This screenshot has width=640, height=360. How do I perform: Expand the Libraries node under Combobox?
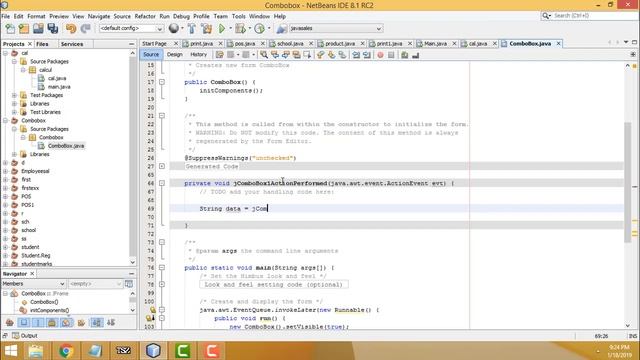coord(14,154)
